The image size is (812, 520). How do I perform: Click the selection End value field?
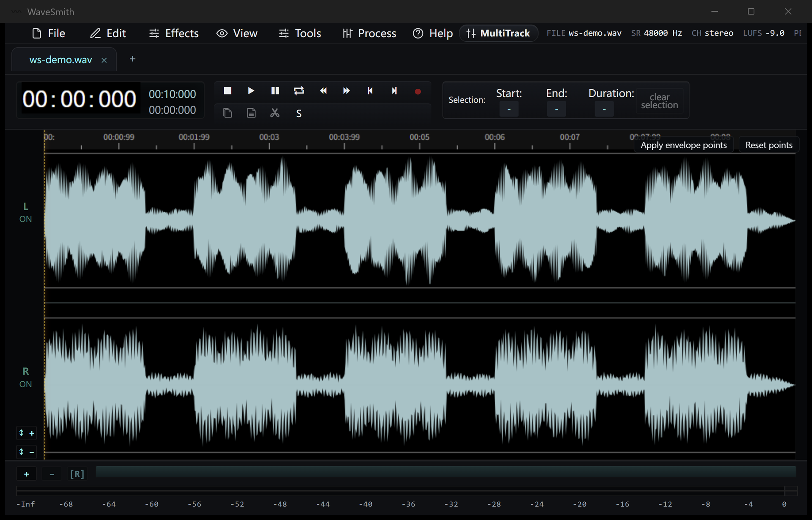click(x=557, y=109)
